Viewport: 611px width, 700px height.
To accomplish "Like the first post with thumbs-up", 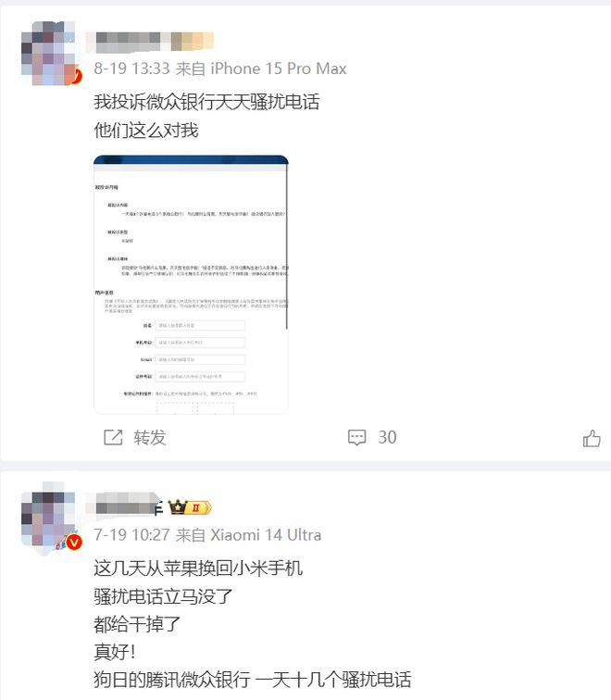I will tap(592, 438).
